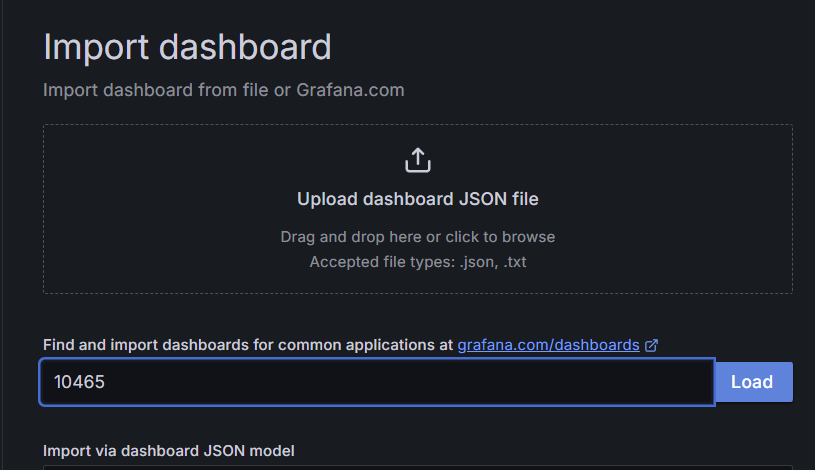Click the 10465 value in the input
This screenshot has width=815, height=470.
(x=80, y=382)
